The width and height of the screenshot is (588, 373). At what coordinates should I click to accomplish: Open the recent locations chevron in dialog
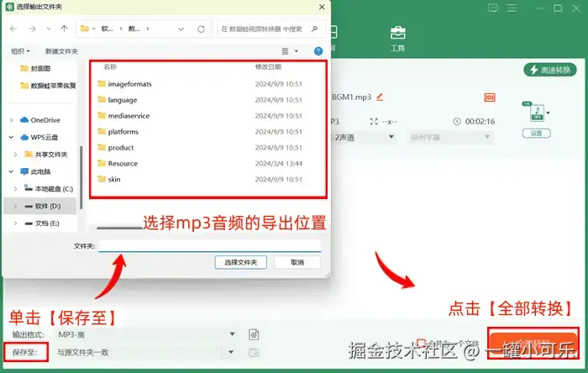(49, 29)
